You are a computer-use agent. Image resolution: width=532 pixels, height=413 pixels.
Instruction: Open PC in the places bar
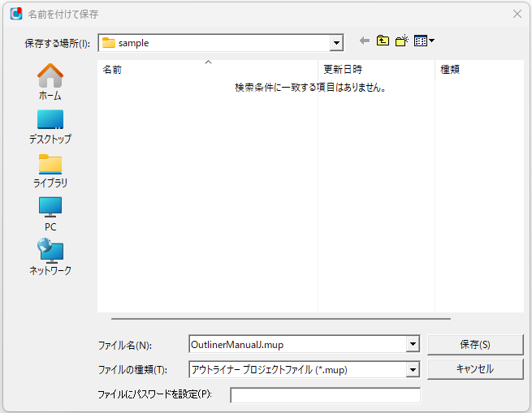pos(50,214)
